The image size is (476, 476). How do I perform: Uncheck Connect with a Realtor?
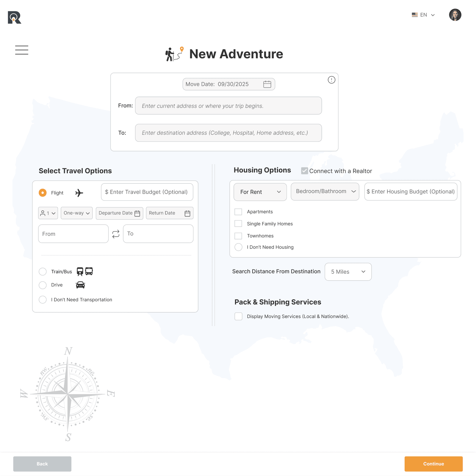[304, 171]
